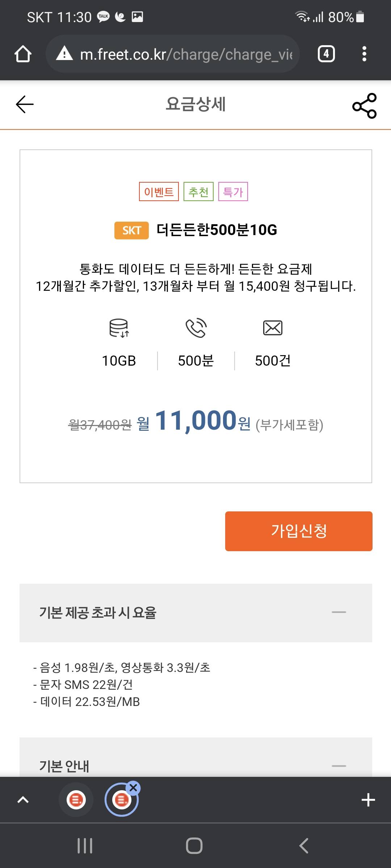Tap the share icon in the header
This screenshot has width=391, height=868.
point(364,106)
